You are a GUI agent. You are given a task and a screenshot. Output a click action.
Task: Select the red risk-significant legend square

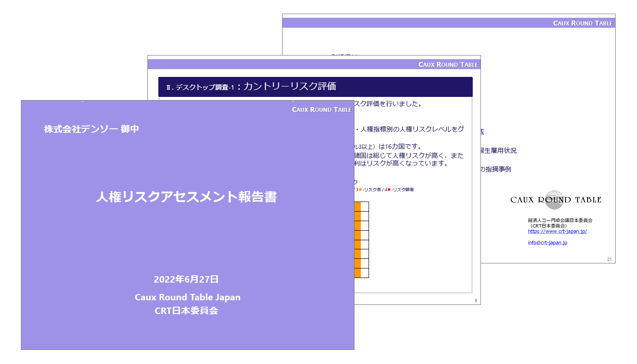click(x=389, y=189)
